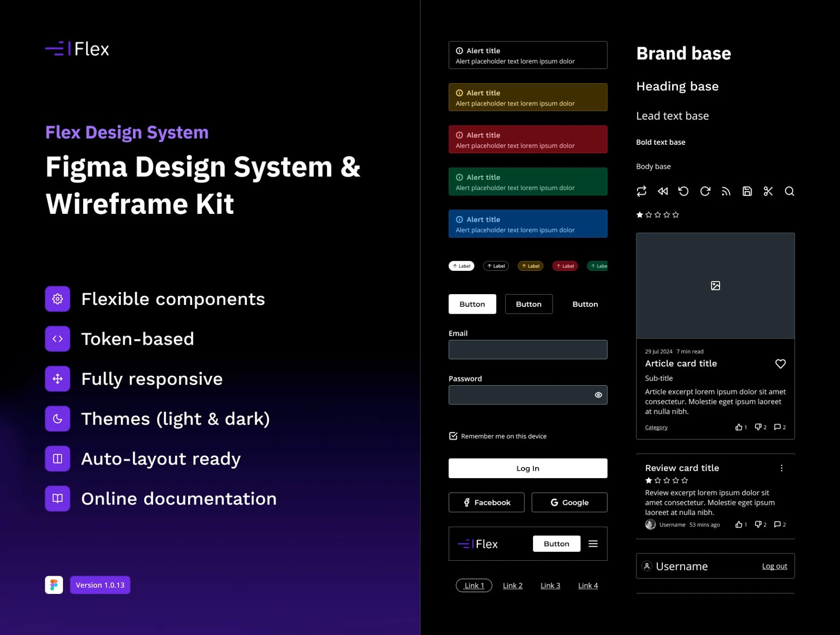Click the yellow Label badge

(531, 266)
